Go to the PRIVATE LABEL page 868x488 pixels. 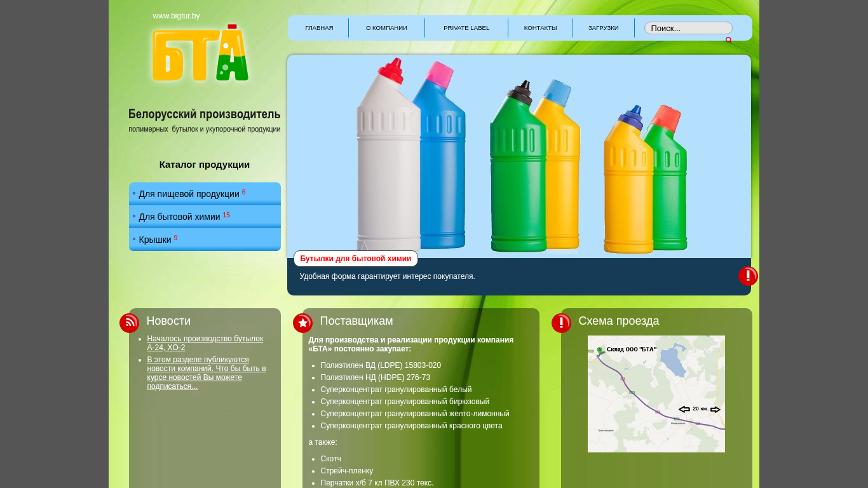point(466,28)
